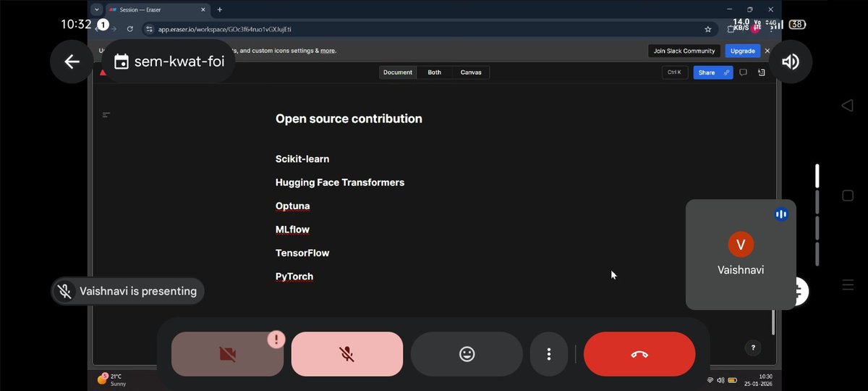Open a new browser tab
The height and width of the screenshot is (391, 868).
(220, 9)
